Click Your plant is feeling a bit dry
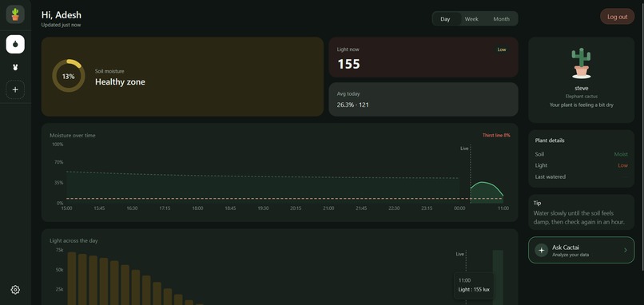Image resolution: width=644 pixels, height=305 pixels. pos(581,105)
